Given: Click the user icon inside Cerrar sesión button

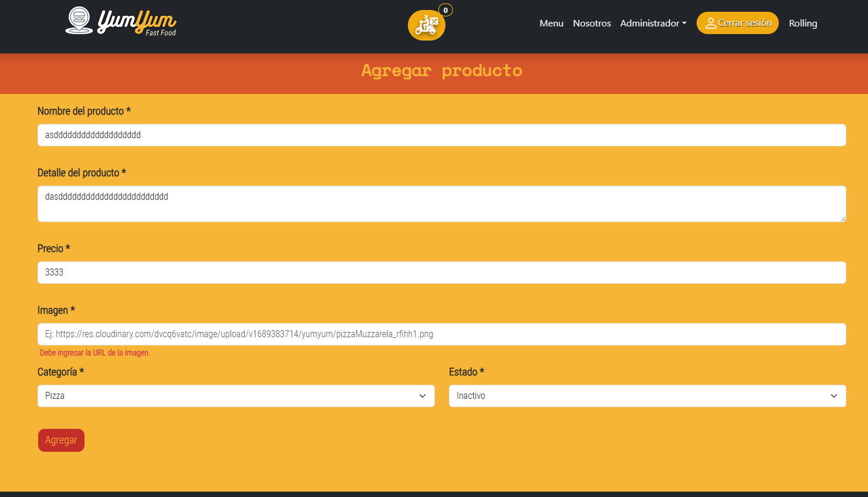Looking at the screenshot, I should 711,23.
